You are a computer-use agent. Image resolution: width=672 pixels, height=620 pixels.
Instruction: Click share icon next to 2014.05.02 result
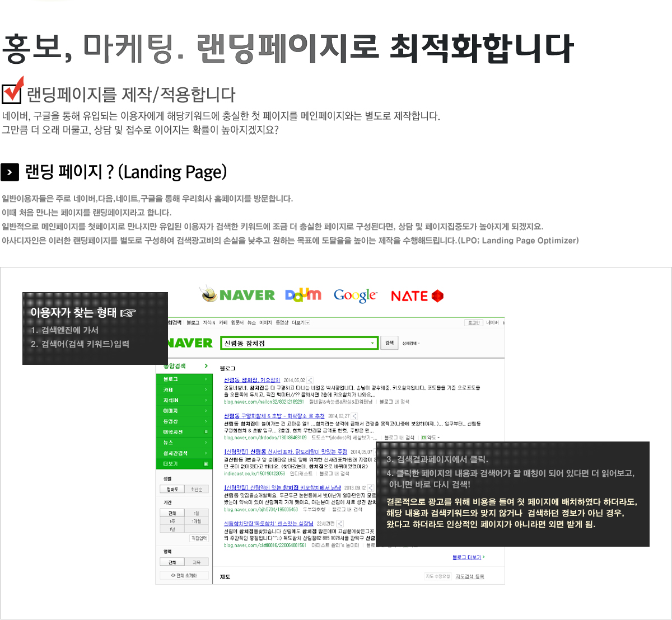(x=310, y=380)
